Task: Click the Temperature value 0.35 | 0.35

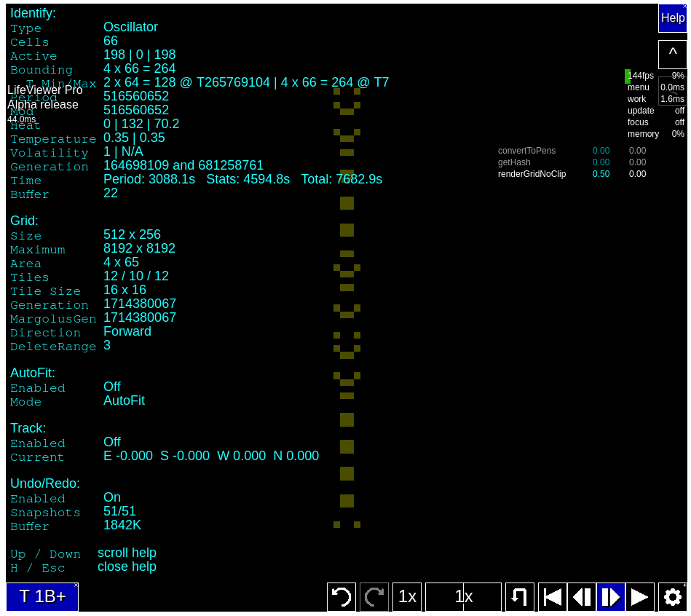Action: (134, 138)
